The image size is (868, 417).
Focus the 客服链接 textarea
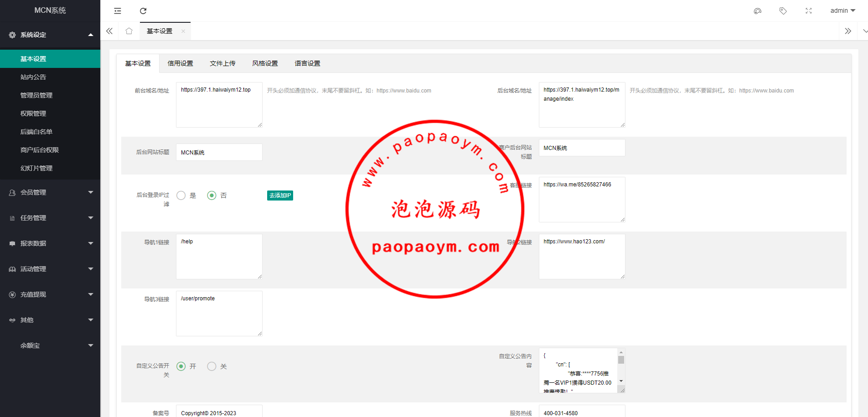pos(582,200)
